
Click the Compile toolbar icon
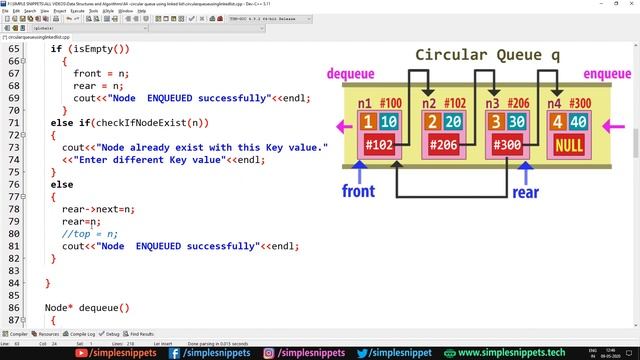(x=158, y=19)
